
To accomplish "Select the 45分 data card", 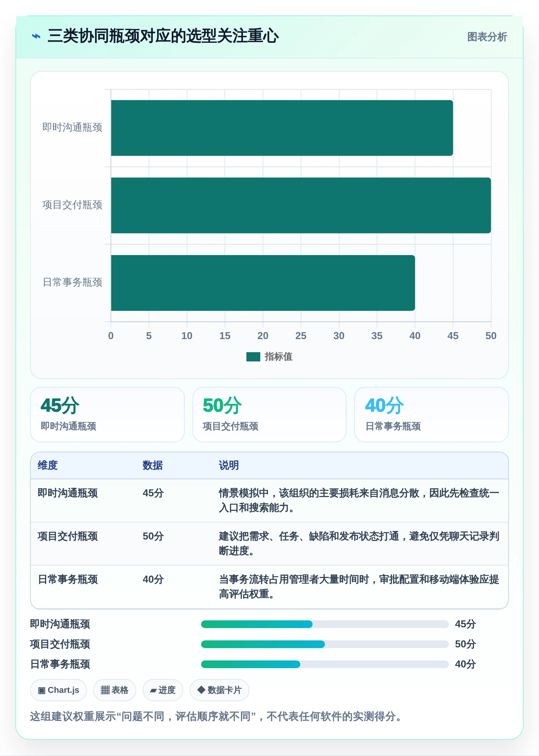I will (x=107, y=415).
